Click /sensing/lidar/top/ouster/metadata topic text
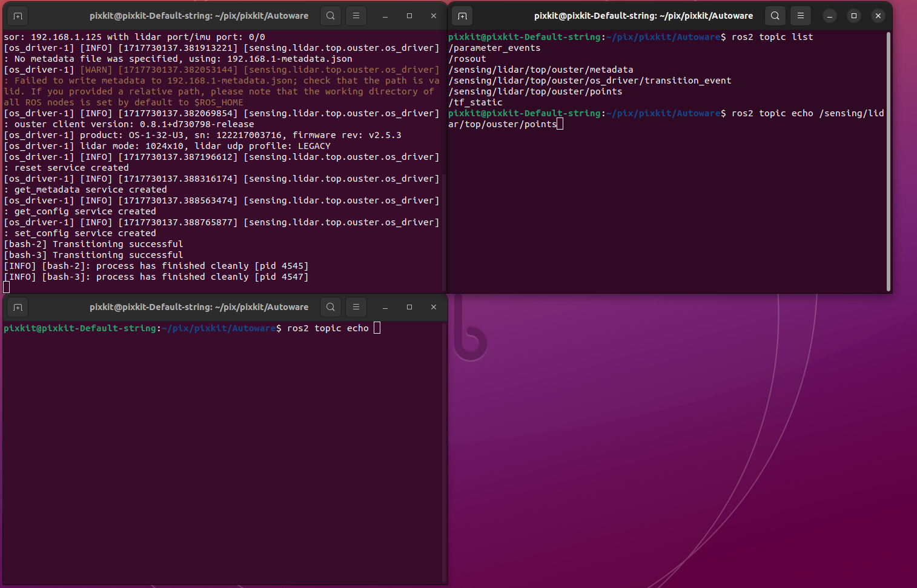917x588 pixels. [541, 70]
